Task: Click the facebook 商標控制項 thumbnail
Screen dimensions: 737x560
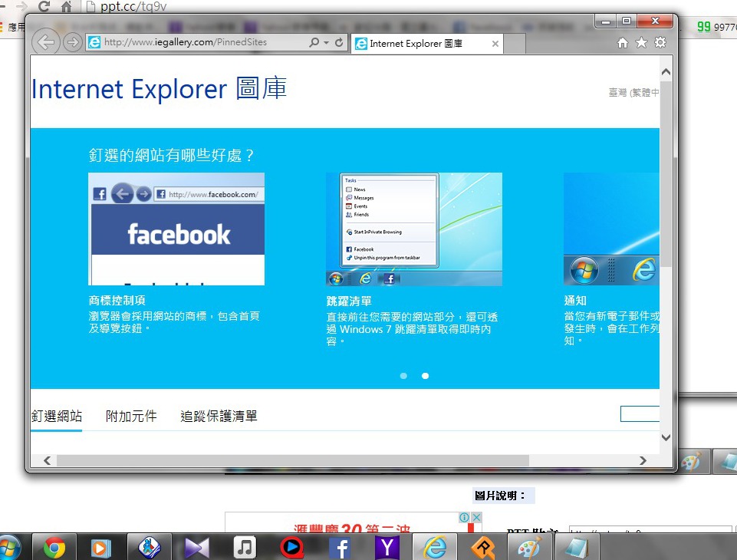Action: pyautogui.click(x=176, y=229)
